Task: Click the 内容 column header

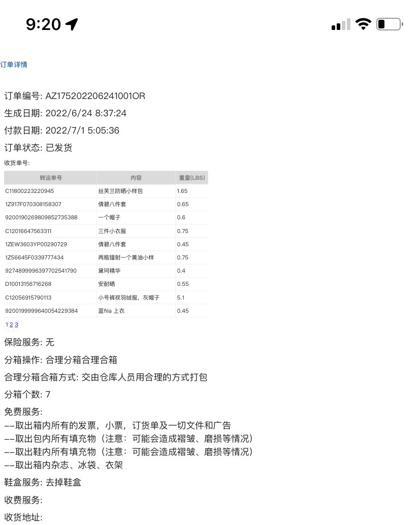Action: [136, 177]
